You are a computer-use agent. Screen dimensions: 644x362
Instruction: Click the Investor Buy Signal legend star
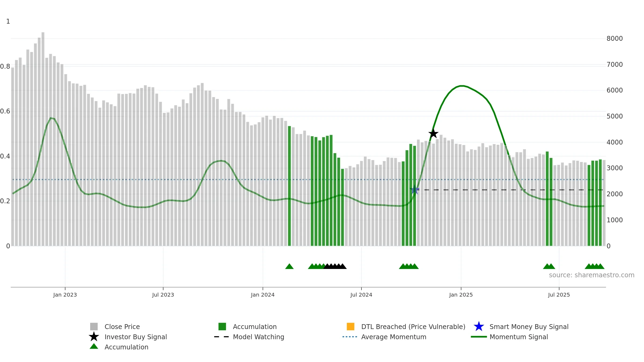pyautogui.click(x=94, y=337)
